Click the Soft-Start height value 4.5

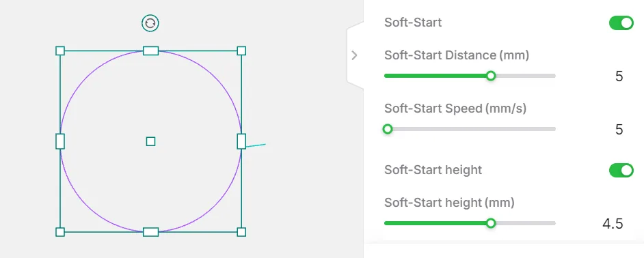pos(613,224)
